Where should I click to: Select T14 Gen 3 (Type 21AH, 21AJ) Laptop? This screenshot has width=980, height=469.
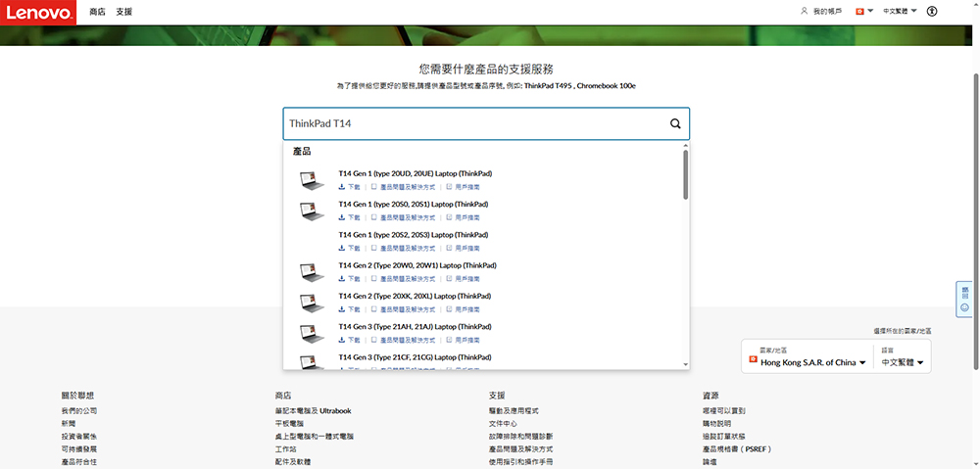(x=415, y=327)
